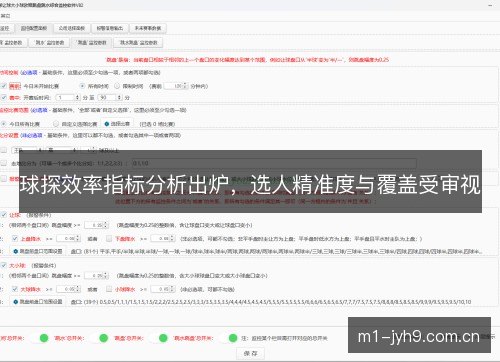The image size is (500, 362).
Task: Open the '降水跳盘' 监控参数 tab
Action: click(x=138, y=43)
